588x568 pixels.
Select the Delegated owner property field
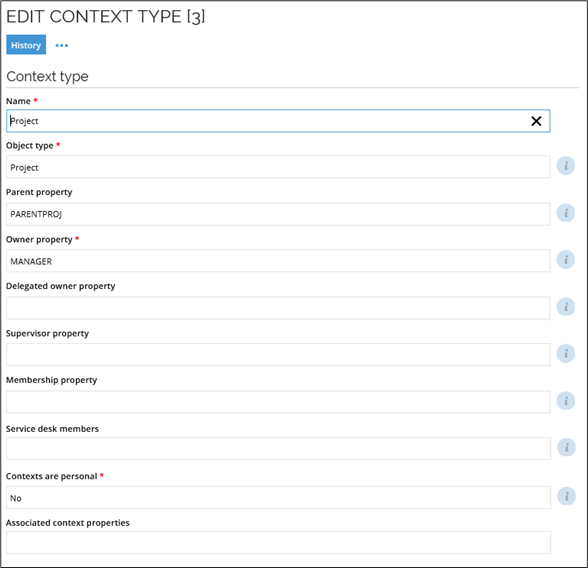[278, 308]
